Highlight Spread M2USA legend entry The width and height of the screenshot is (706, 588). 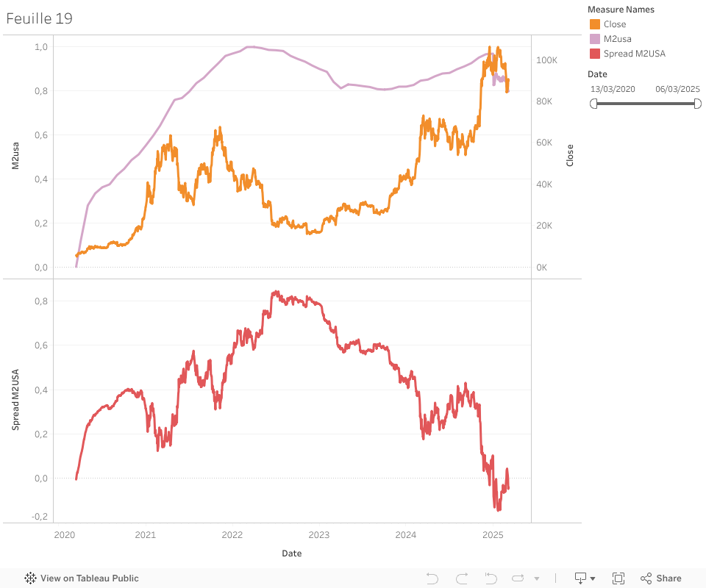(x=634, y=54)
